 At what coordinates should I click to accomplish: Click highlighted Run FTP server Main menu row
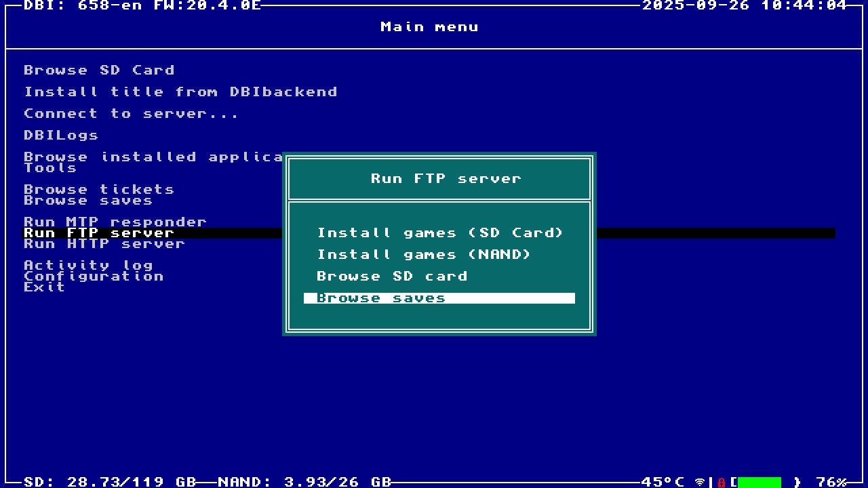[x=429, y=233]
